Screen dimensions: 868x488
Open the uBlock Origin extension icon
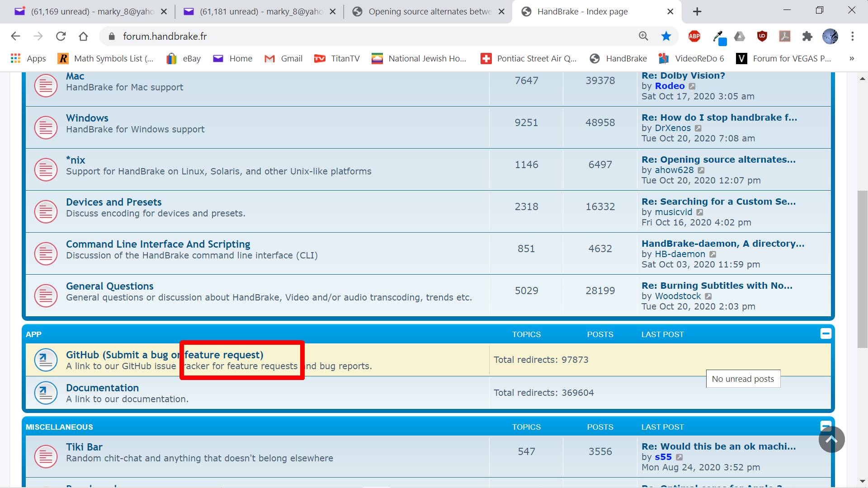tap(762, 36)
